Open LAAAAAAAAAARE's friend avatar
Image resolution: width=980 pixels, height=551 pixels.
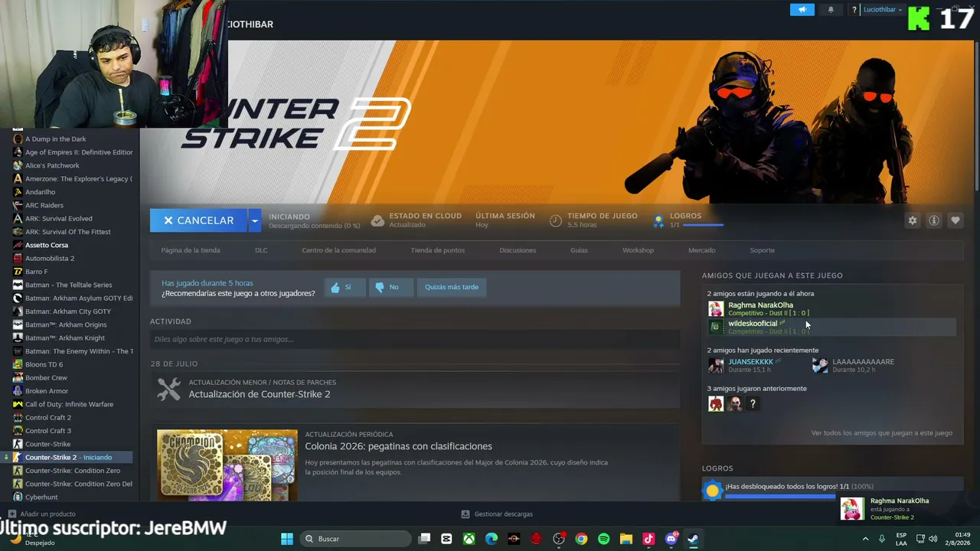point(820,365)
